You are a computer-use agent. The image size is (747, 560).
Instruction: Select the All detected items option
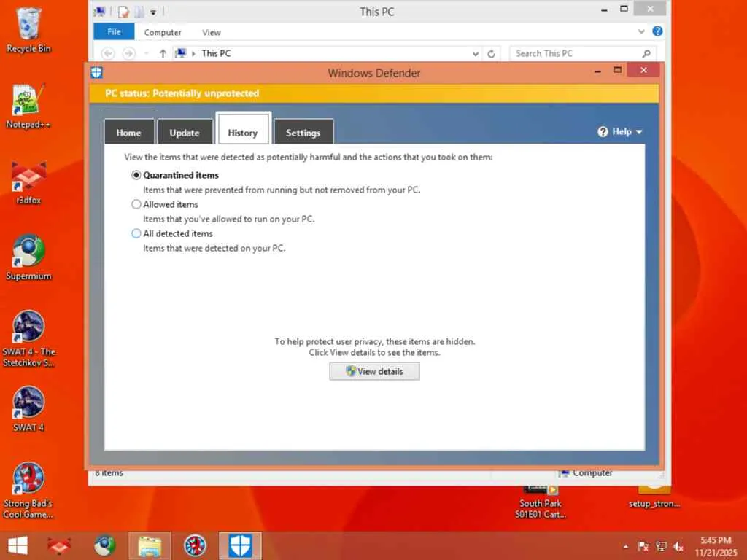(x=136, y=233)
